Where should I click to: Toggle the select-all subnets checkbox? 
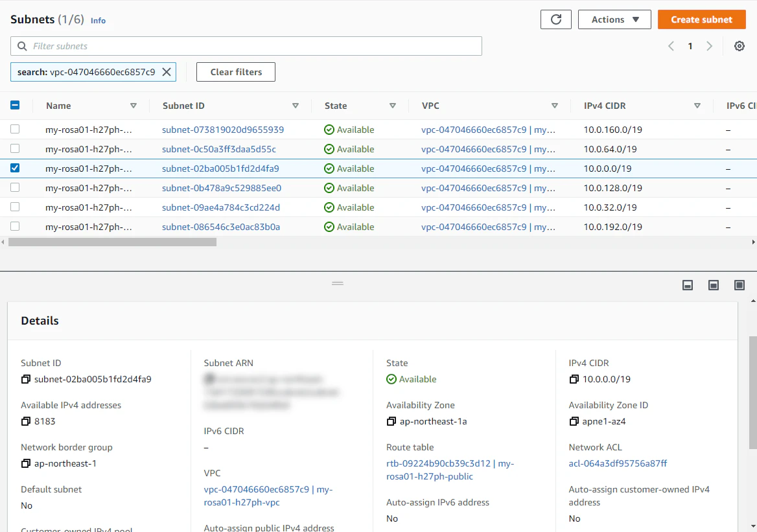[15, 105]
